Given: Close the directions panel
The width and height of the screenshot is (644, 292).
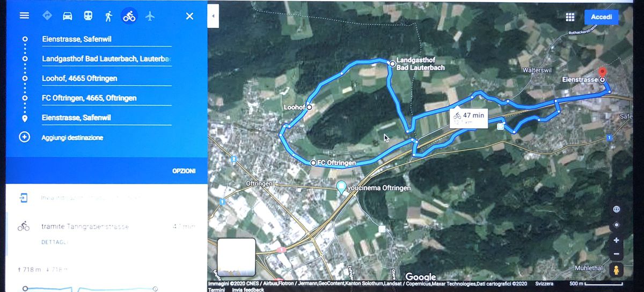Looking at the screenshot, I should [189, 16].
